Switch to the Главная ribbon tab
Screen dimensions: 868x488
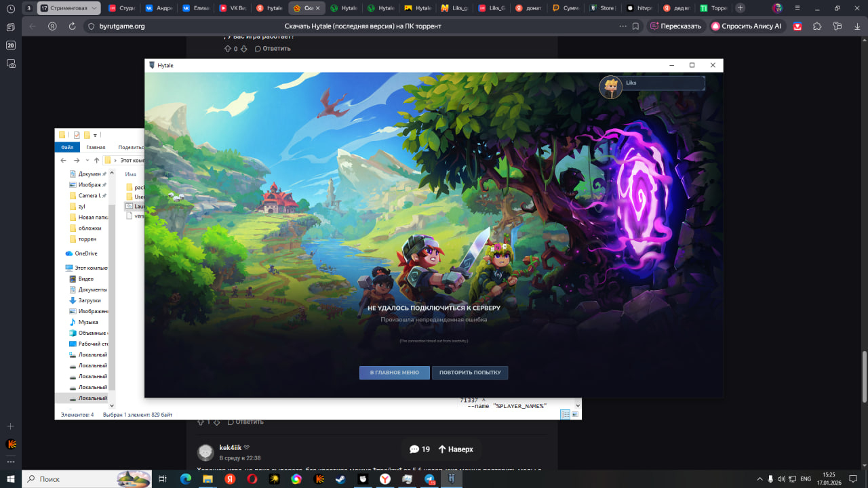coord(96,147)
